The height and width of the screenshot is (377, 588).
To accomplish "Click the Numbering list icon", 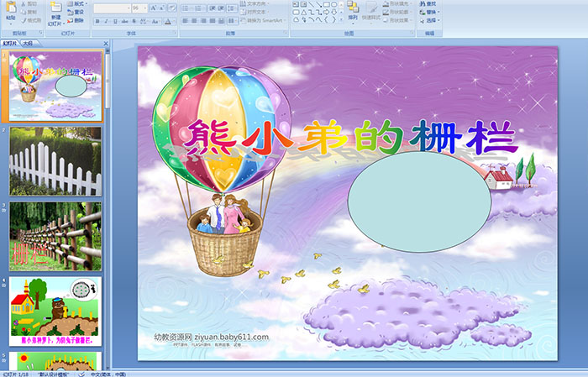I will (199, 8).
